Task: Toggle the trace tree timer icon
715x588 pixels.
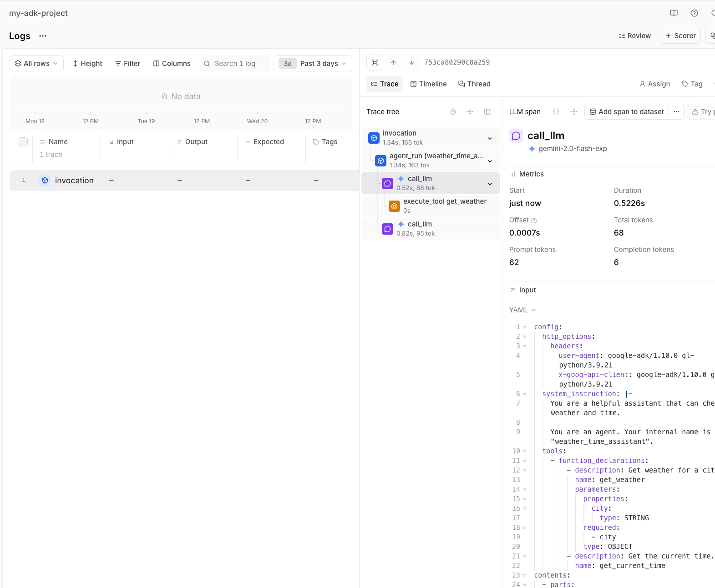Action: 453,112
